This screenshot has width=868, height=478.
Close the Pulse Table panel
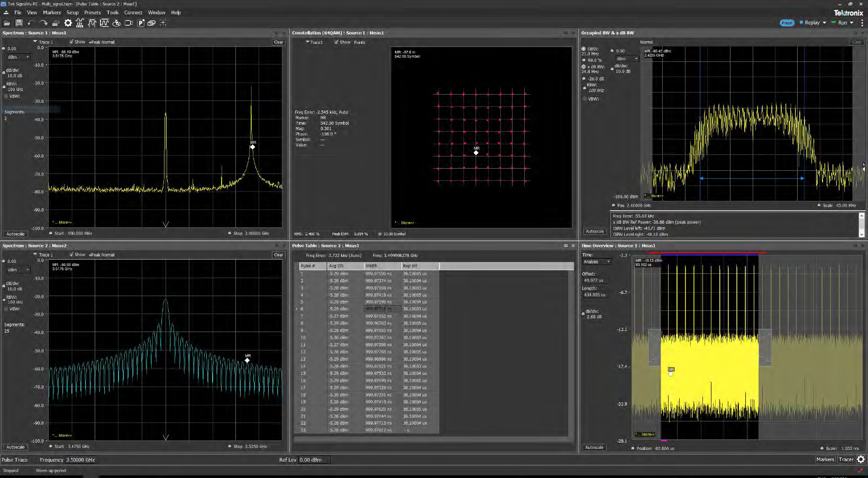coord(573,245)
